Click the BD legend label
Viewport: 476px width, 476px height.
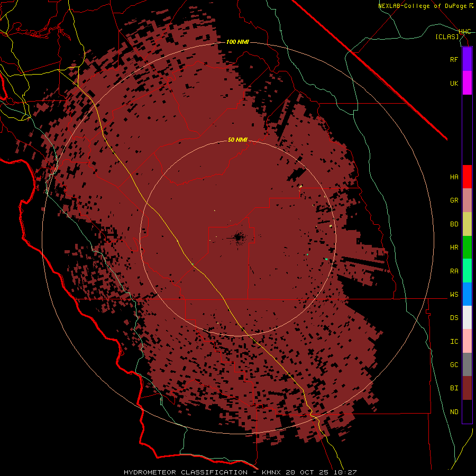pyautogui.click(x=454, y=224)
